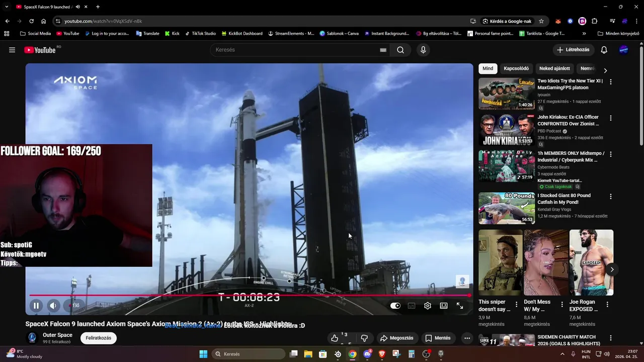
Task: Select the Mind filter chip
Action: click(x=488, y=68)
